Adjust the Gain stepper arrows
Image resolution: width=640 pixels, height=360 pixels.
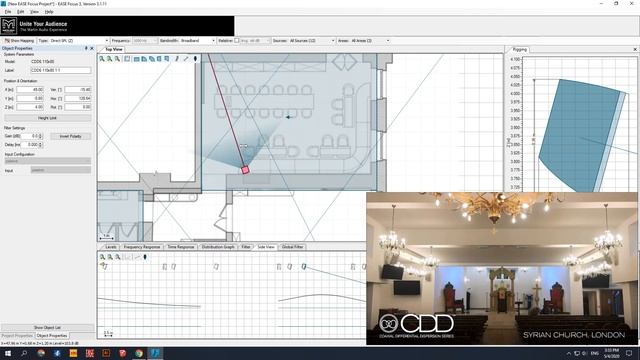40,136
